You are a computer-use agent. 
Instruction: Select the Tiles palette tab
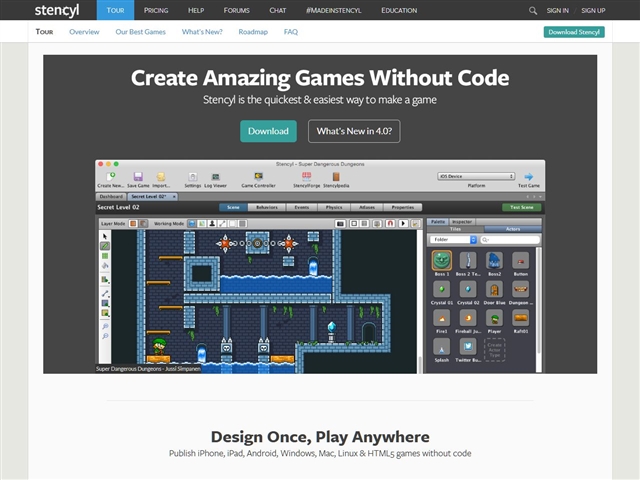tap(456, 229)
